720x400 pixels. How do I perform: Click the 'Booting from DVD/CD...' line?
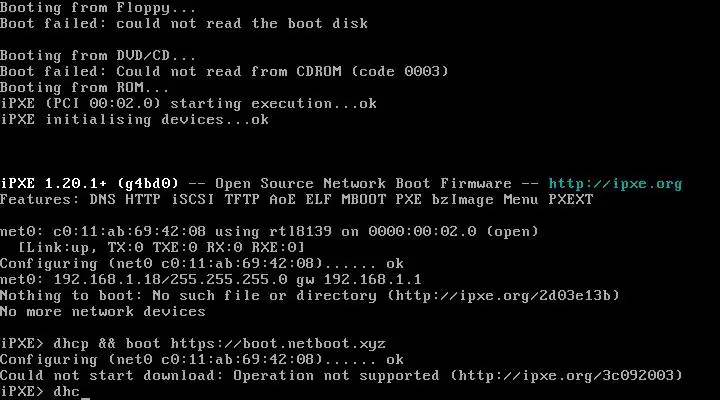98,56
